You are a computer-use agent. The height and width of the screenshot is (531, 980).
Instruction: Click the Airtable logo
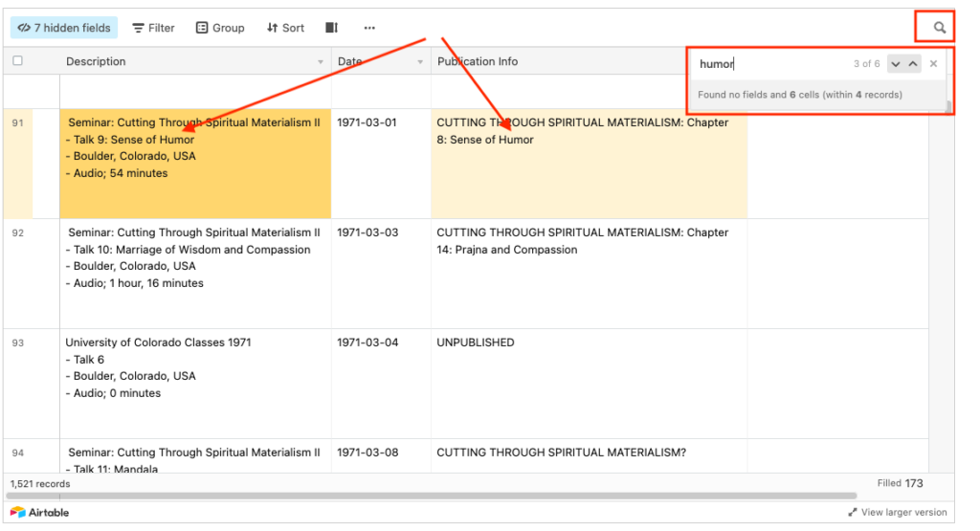coord(40,512)
